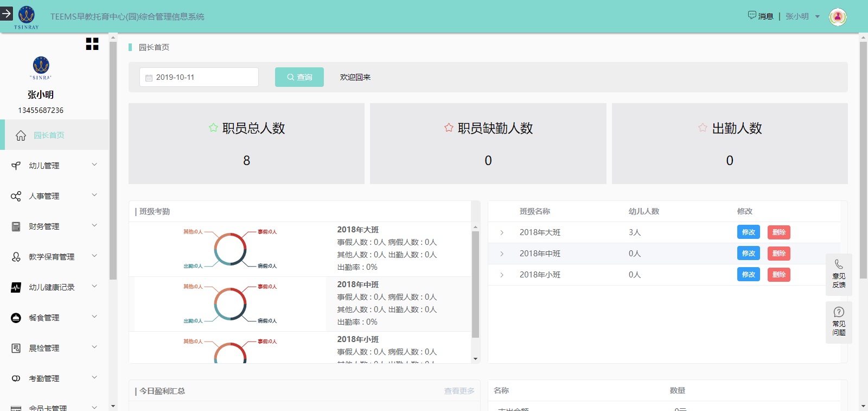Click the 财务管理 calculator icon
Viewport: 868px width, 411px height.
(16, 226)
